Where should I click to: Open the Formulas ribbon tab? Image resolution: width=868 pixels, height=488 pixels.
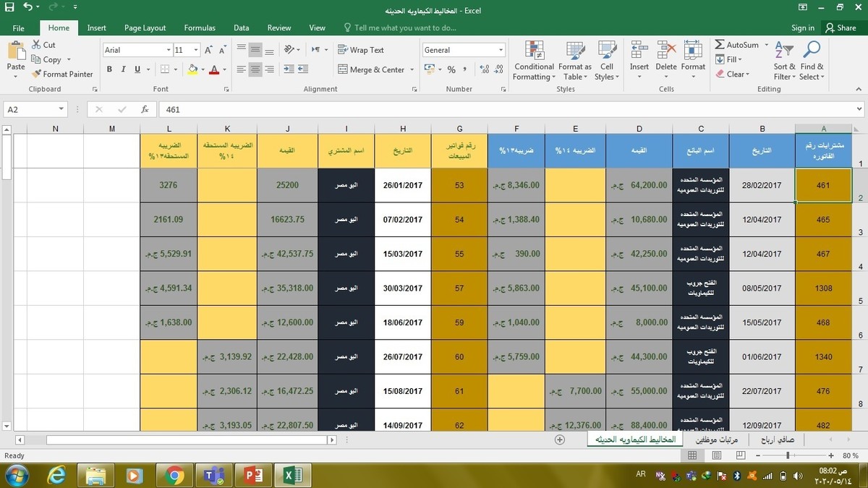[x=200, y=27]
